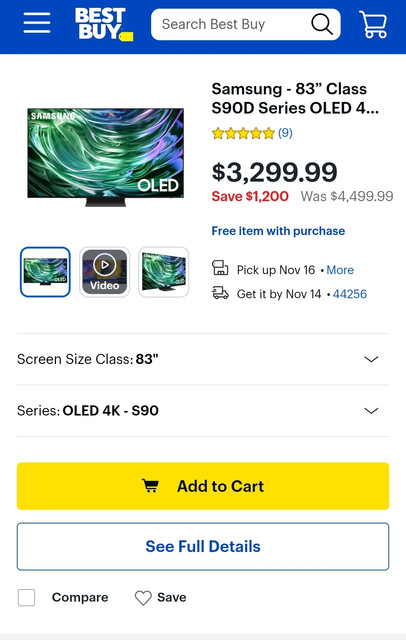
Task: Change the 44256 ZIP code link
Action: coord(350,294)
